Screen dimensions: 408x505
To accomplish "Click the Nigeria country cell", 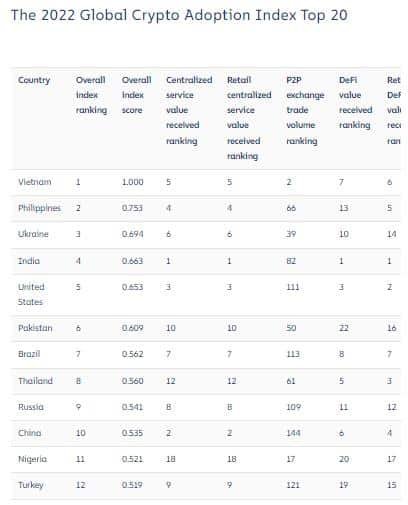I will (x=32, y=459).
